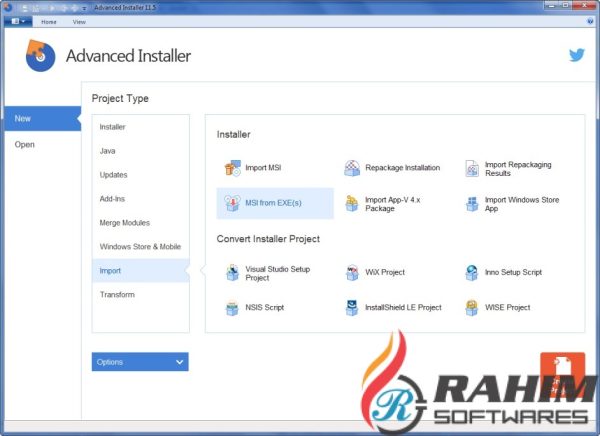Click the WiX Project icon
Viewport: 600px width, 436px height.
352,273
